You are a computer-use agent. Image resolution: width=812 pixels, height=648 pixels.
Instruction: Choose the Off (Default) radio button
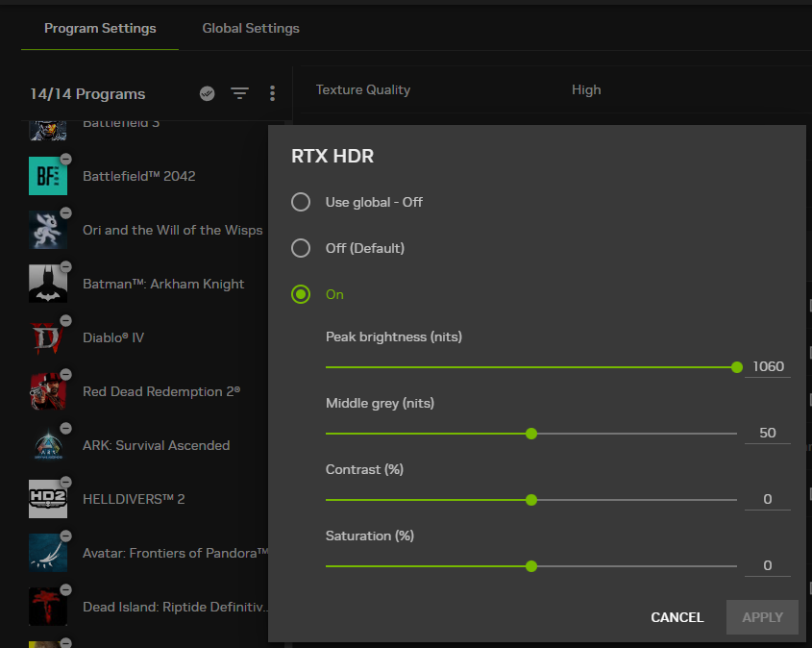[301, 248]
